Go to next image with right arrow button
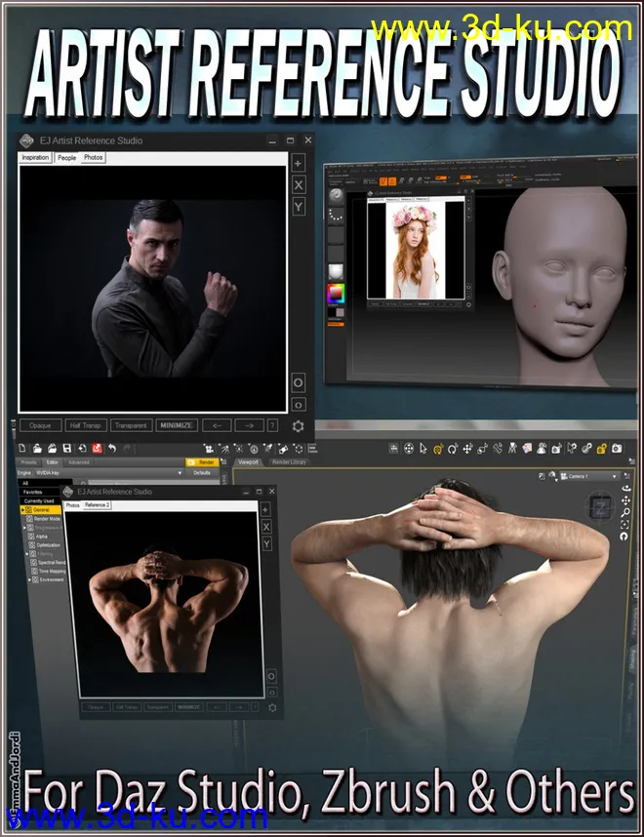Viewport: 644px width, 837px height. (x=249, y=425)
